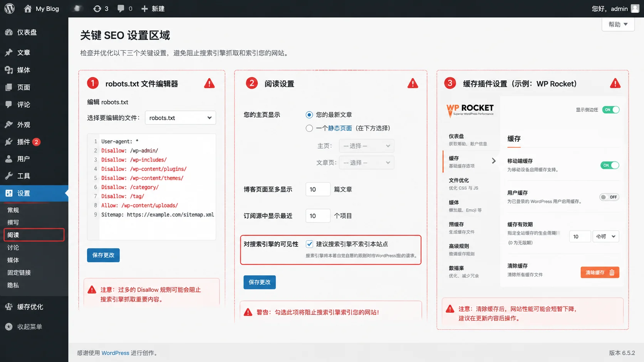The image size is (644, 362).
Task: Open updates via the refresh icon showing 3
Action: tap(101, 8)
